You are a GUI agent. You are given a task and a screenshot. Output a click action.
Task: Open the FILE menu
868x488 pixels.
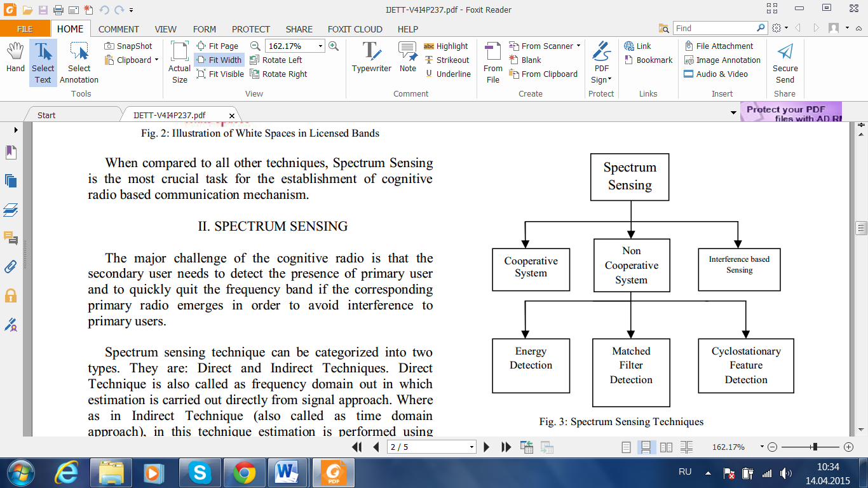(x=25, y=29)
